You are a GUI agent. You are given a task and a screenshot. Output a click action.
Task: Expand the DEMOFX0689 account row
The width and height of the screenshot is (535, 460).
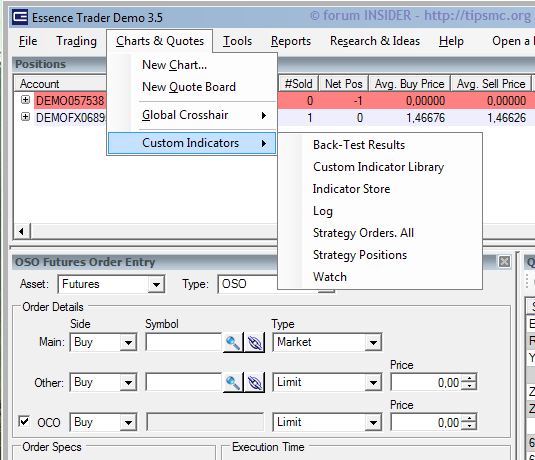pyautogui.click(x=25, y=117)
